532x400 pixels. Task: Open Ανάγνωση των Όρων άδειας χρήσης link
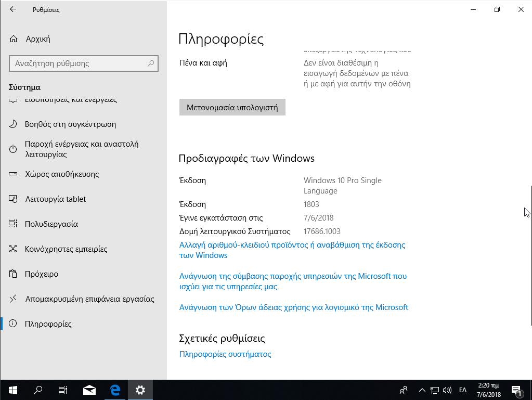pos(293,307)
